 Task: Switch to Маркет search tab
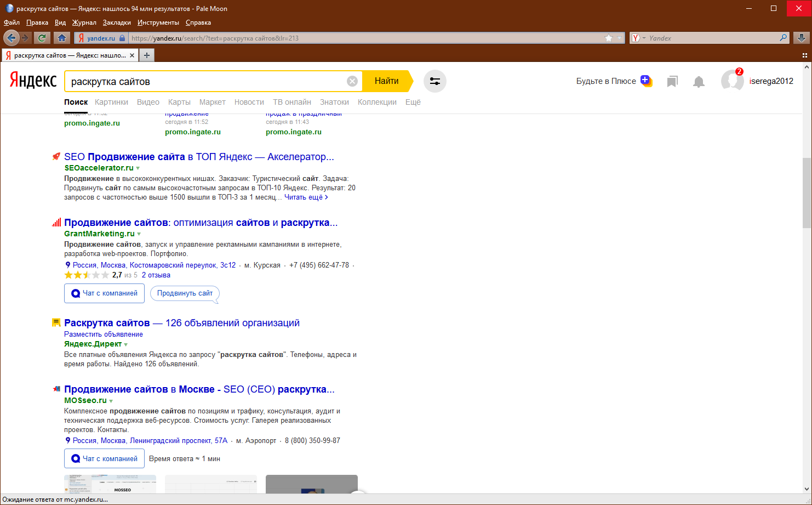pos(213,102)
